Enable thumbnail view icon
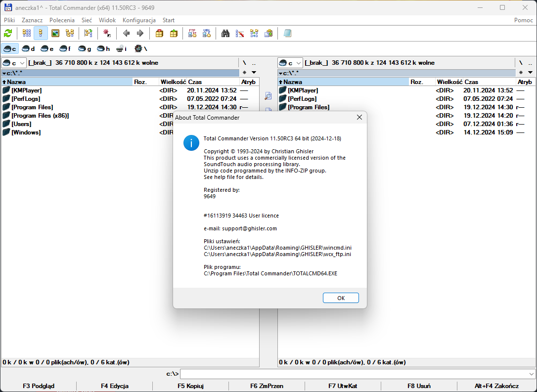Image resolution: width=537 pixels, height=392 pixels. (55, 33)
